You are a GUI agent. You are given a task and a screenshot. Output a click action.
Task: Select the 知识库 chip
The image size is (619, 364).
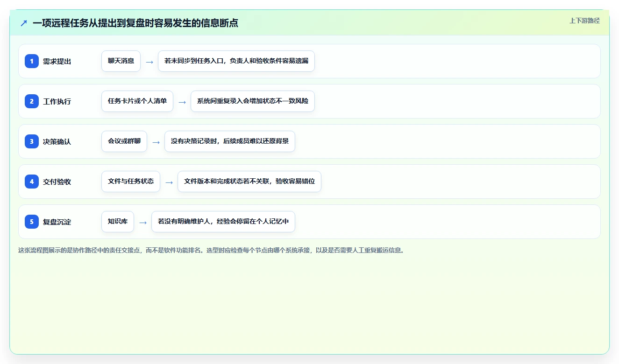click(118, 222)
